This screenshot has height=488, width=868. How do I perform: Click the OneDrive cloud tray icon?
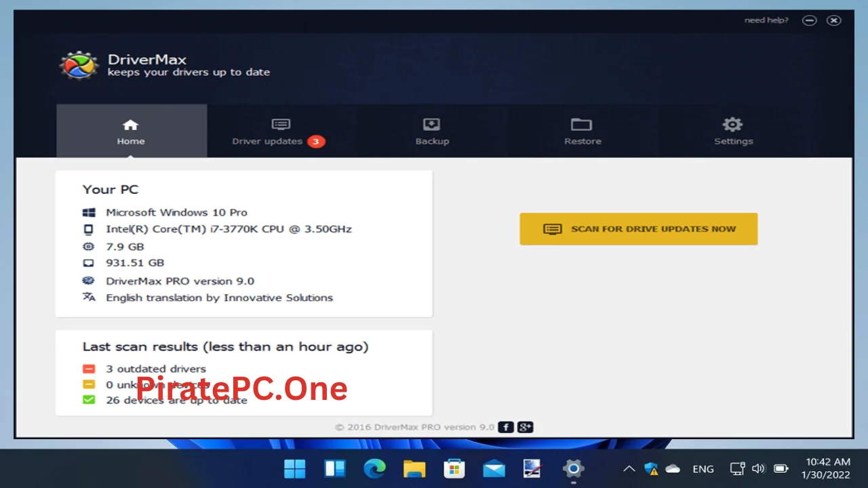[x=673, y=468]
